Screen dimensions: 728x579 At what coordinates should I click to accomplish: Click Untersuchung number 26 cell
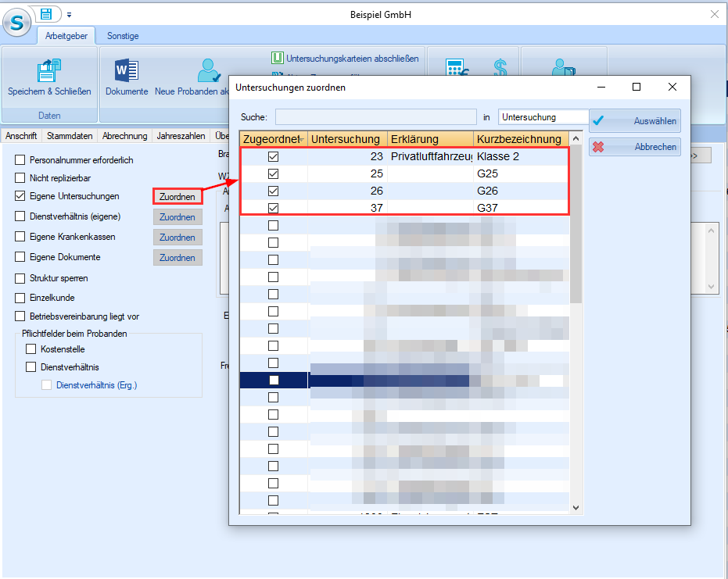coord(347,191)
